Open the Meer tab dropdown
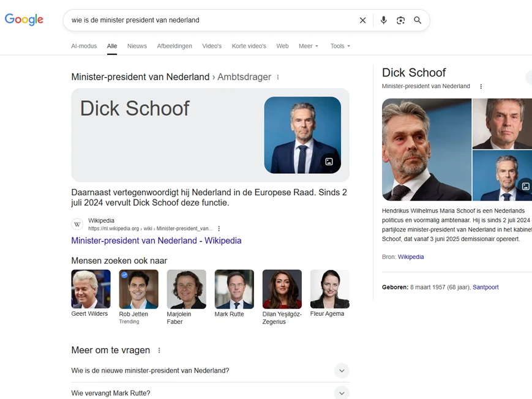 coord(308,46)
